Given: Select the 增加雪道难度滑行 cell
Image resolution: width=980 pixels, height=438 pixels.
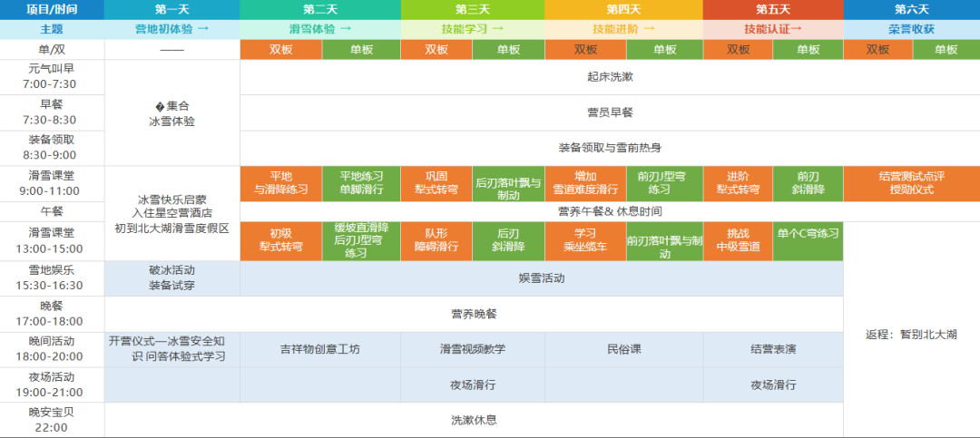Looking at the screenshot, I should click(x=585, y=183).
